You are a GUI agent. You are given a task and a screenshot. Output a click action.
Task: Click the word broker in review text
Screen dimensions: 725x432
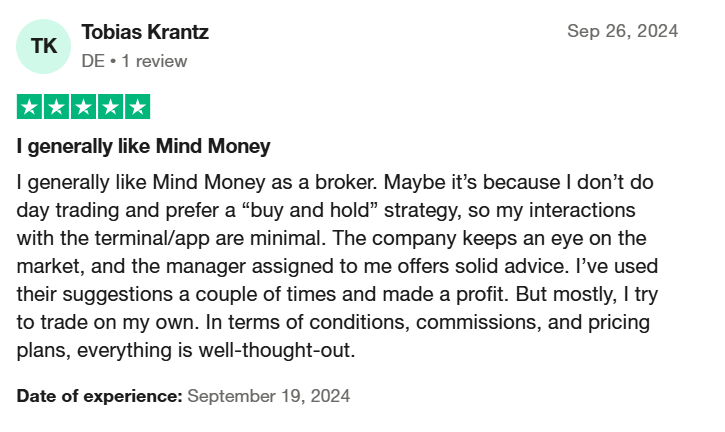(346, 182)
